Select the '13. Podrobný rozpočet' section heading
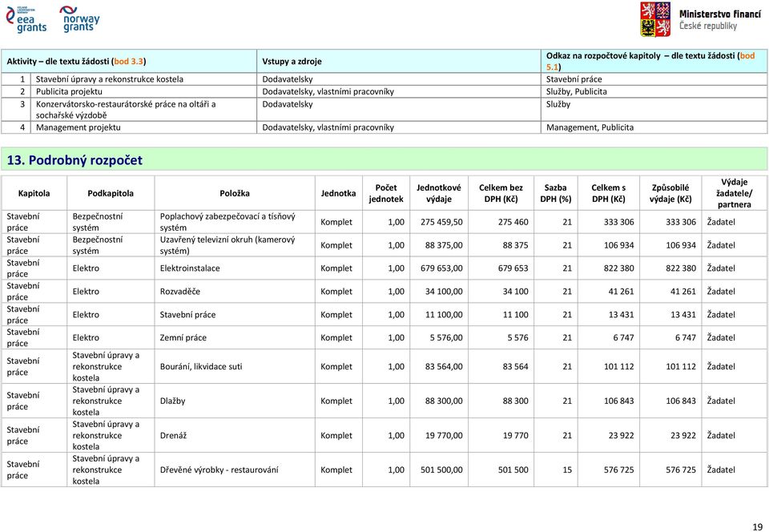 click(74, 160)
